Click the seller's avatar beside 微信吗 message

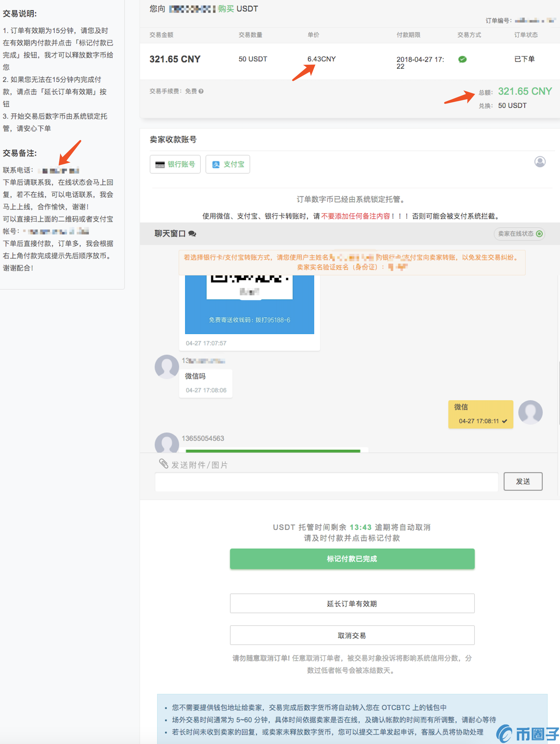[166, 367]
